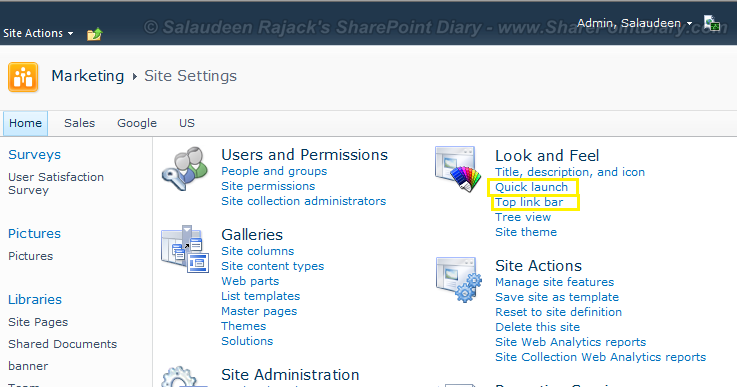This screenshot has height=387, width=737.
Task: Click the Look and Feel palette icon
Action: click(458, 169)
